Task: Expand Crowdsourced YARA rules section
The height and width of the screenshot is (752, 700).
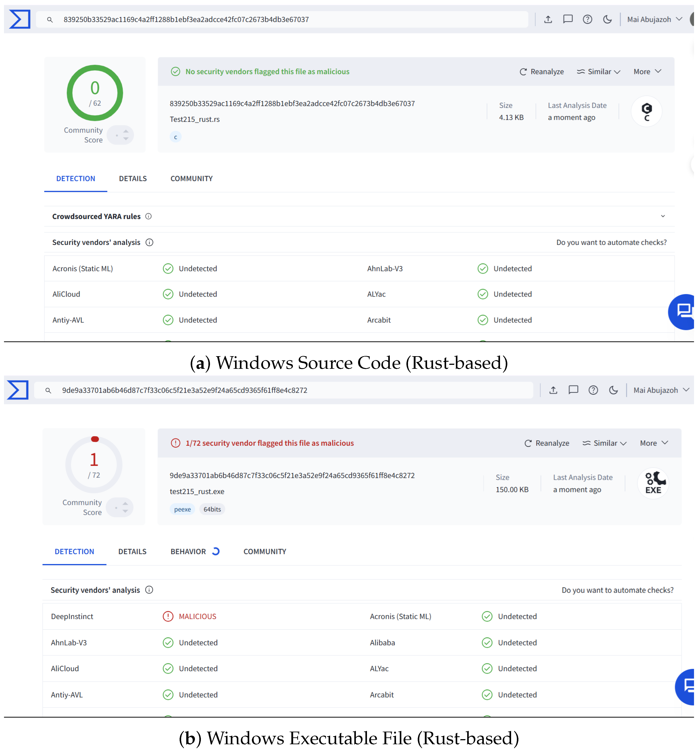Action: pos(663,216)
